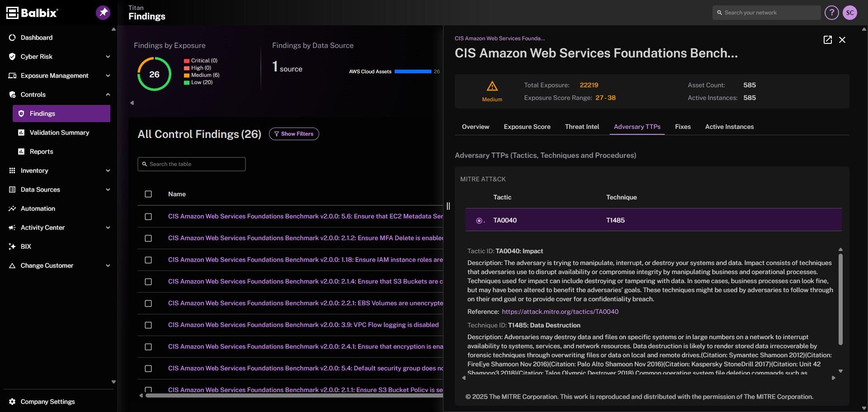Click the panel resize handle bars
The height and width of the screenshot is (412, 868).
448,206
